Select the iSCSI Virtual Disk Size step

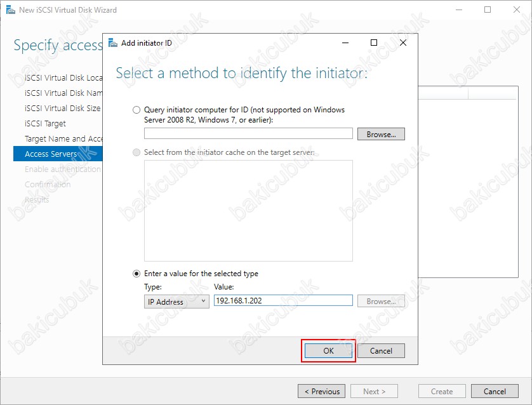coord(62,109)
